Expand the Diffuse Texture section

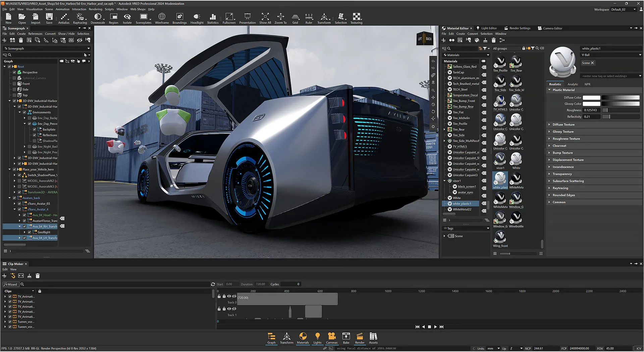coord(563,125)
